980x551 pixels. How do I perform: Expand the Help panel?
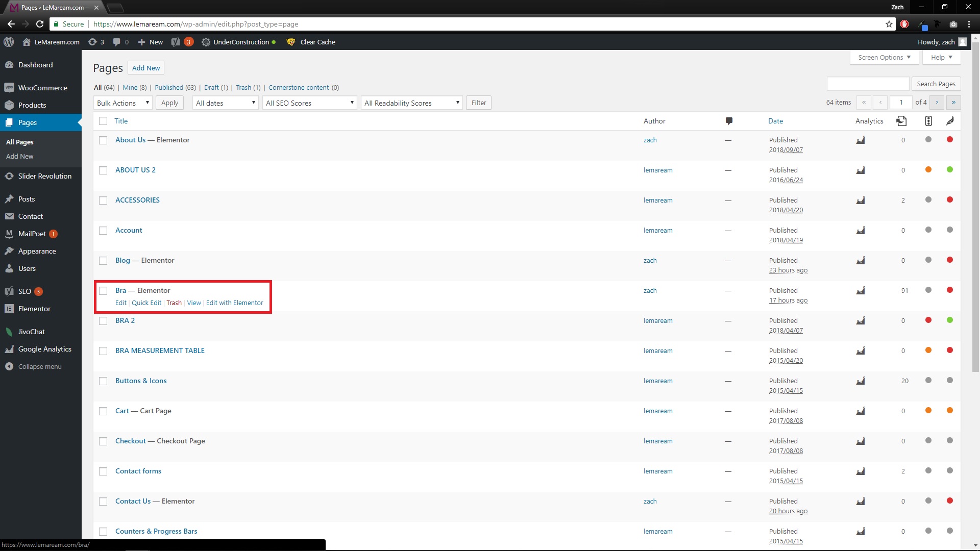(941, 57)
